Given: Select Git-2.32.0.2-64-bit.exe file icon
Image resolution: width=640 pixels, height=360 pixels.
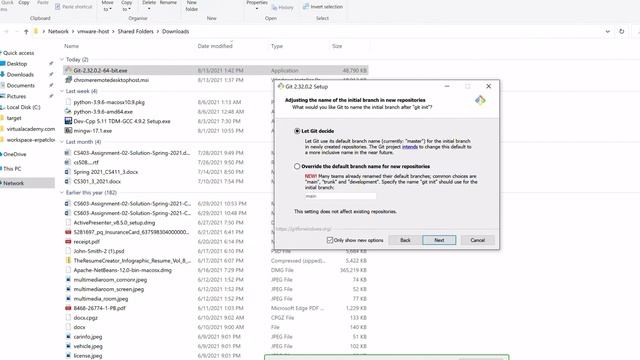Looking at the screenshot, I should pos(68,70).
